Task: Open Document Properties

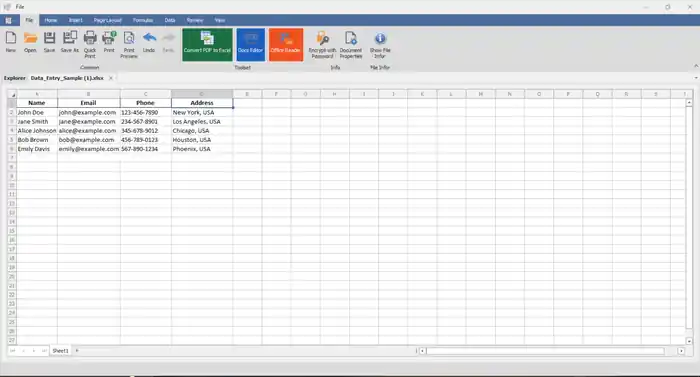Action: (x=351, y=44)
